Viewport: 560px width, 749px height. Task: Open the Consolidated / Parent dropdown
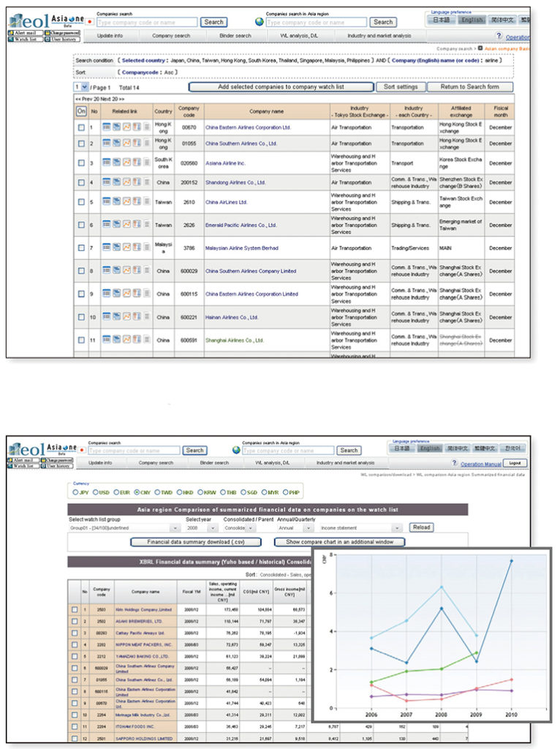pos(240,528)
